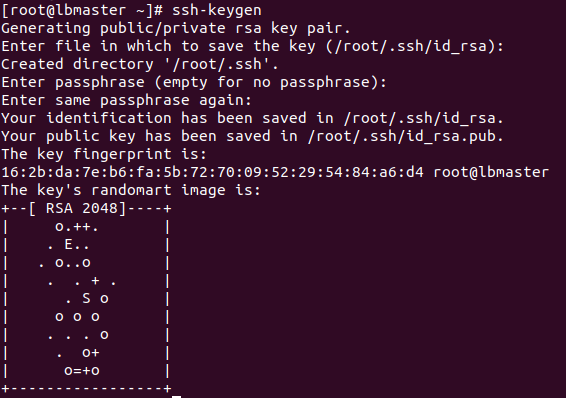Click the terminal cursor block at bottom
The width and height of the screenshot is (566, 398).
176,397
